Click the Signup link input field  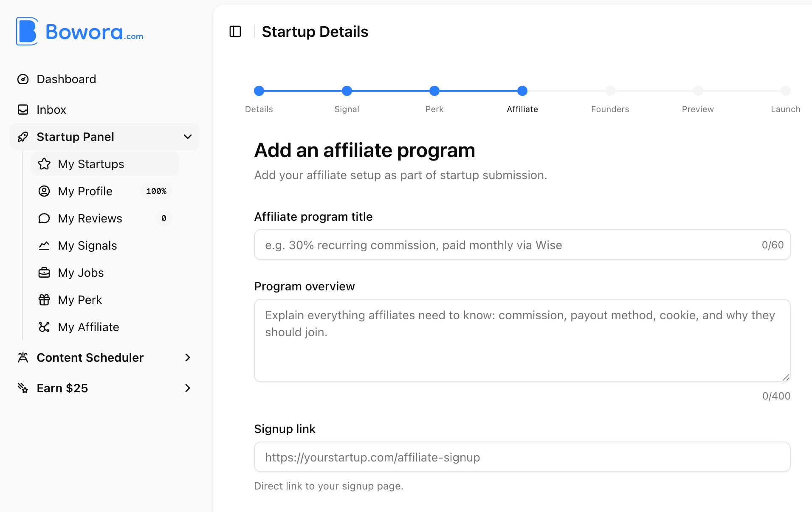pos(522,457)
